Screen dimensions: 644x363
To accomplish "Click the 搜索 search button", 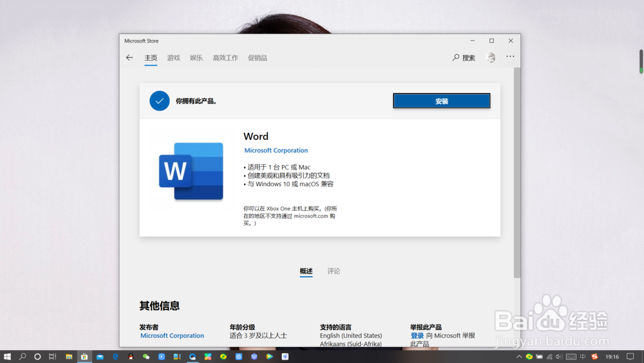I will click(464, 58).
